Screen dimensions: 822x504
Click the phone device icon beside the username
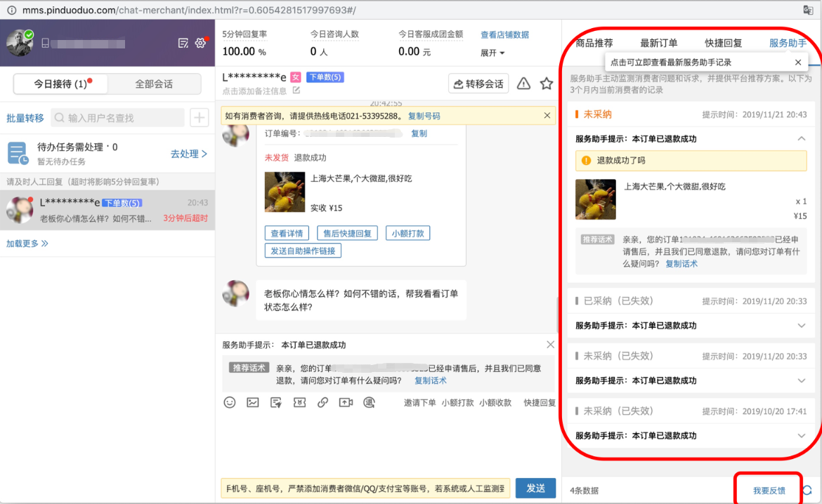pyautogui.click(x=45, y=44)
